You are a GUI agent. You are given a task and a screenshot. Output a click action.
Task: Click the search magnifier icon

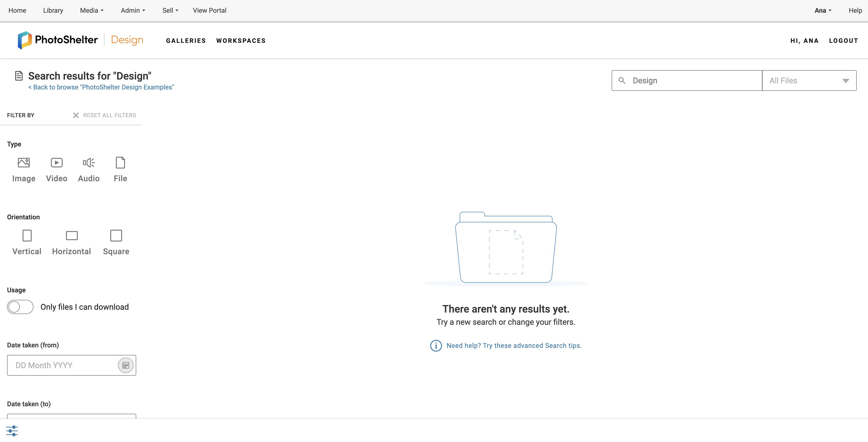(622, 81)
